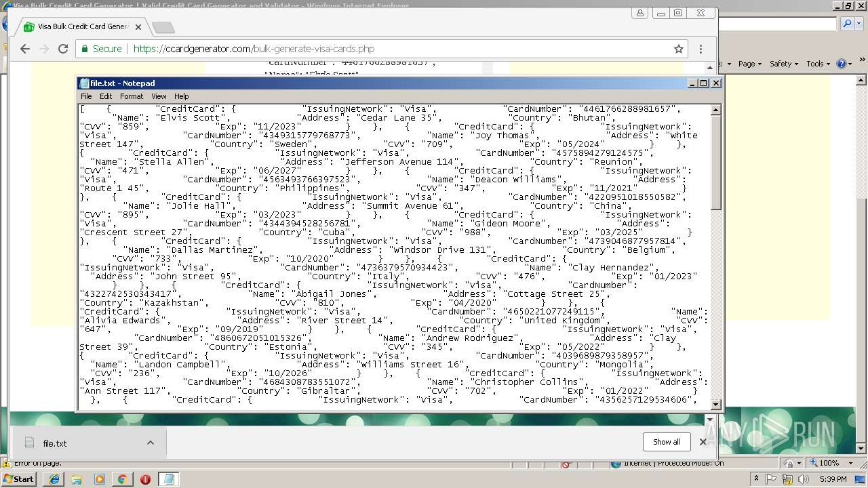Open Notepad View menu
Image resolution: width=868 pixels, height=488 pixels.
159,96
